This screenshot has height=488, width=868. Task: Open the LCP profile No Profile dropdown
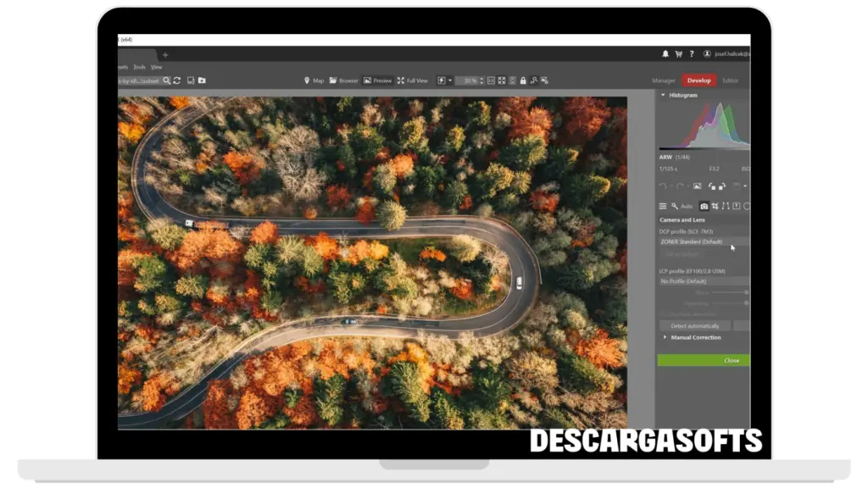704,280
